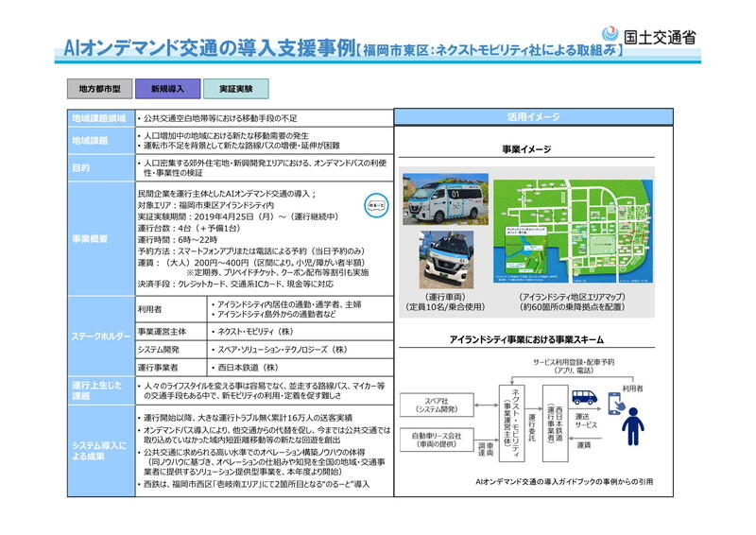This screenshot has height=535, width=756.
Task: Click the 実証実験期間 2019年4月25日 line
Action: pyautogui.click(x=238, y=216)
